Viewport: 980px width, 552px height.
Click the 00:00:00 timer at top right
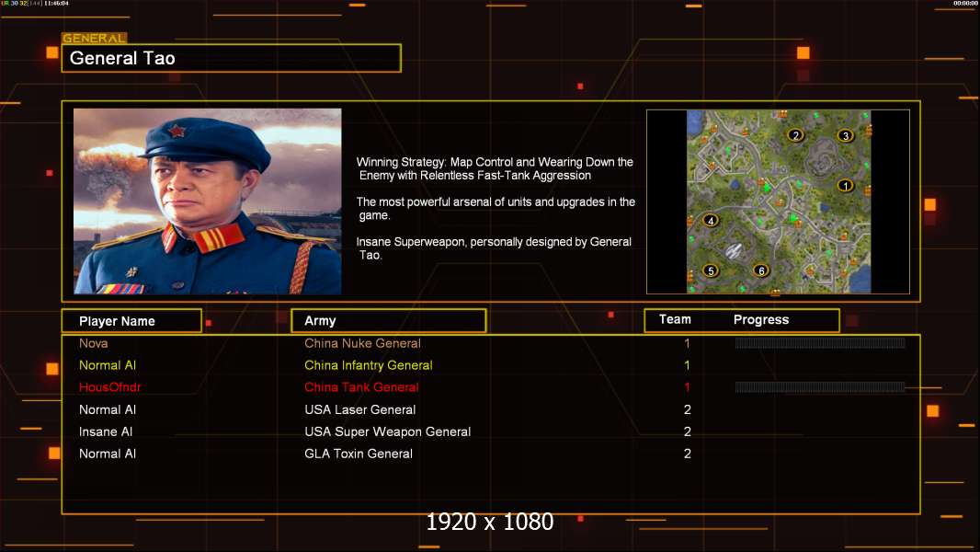click(965, 3)
